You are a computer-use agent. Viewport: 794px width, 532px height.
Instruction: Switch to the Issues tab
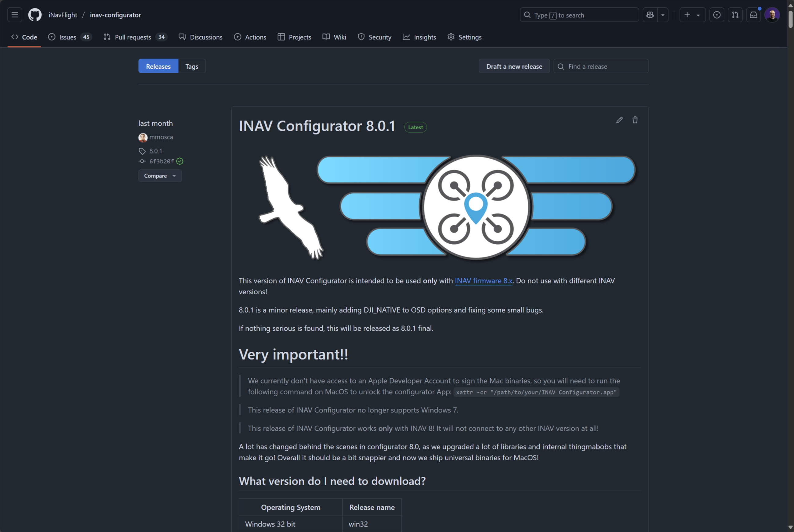(70, 37)
